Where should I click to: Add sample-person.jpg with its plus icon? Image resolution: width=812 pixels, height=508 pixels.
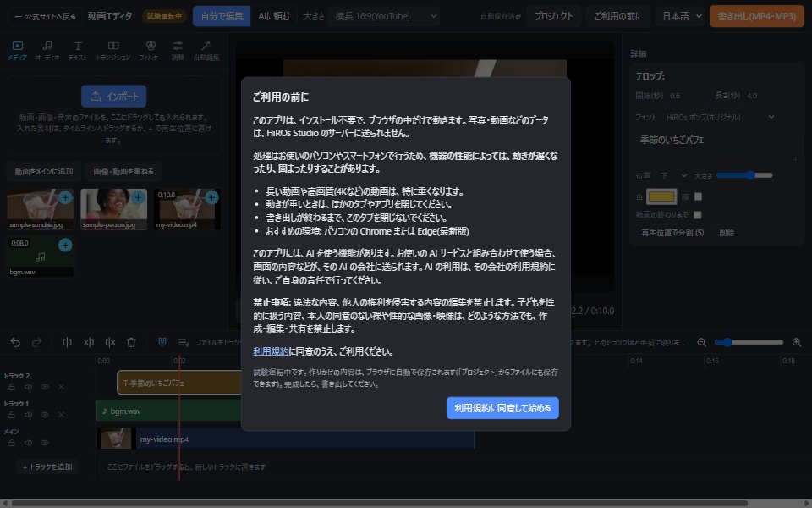click(x=138, y=197)
